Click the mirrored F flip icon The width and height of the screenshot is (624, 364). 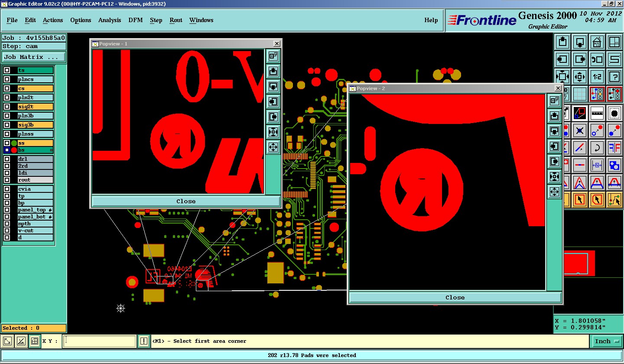614,147
